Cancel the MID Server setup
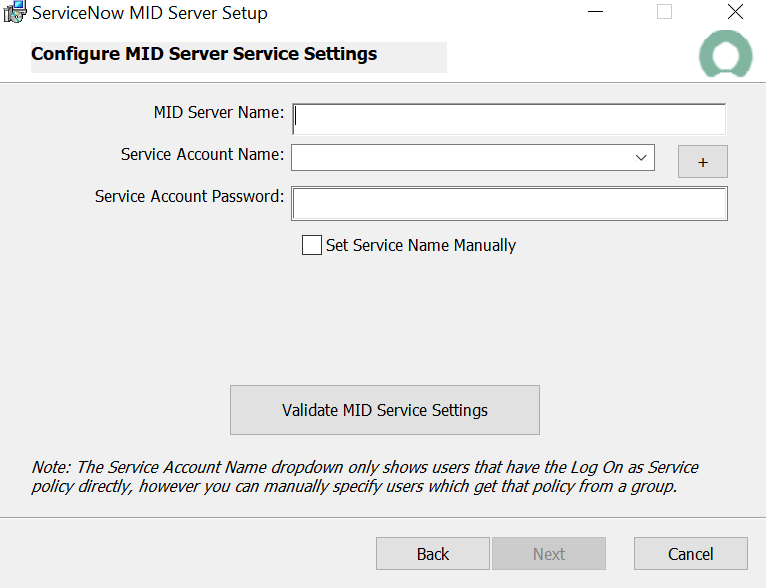The height and width of the screenshot is (588, 766). coord(690,554)
